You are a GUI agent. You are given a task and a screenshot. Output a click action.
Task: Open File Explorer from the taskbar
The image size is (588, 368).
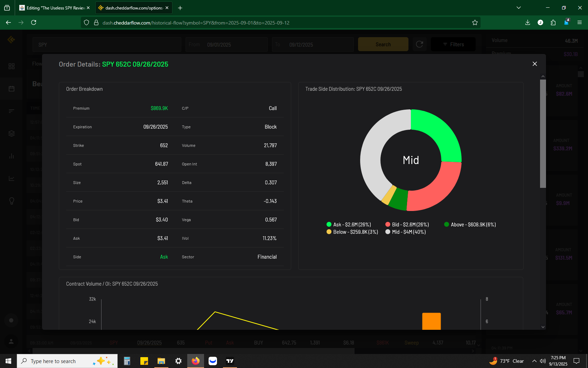pyautogui.click(x=161, y=361)
